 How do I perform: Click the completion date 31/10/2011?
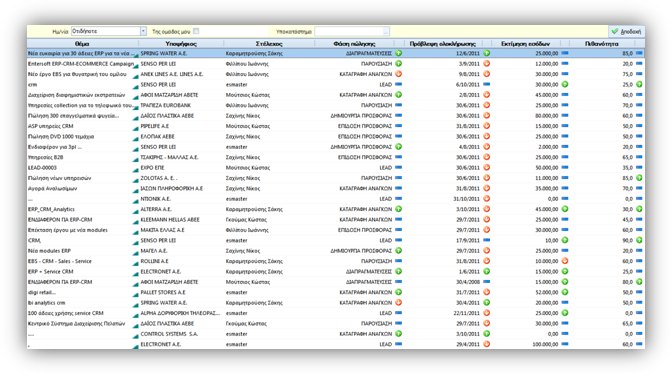(466, 199)
